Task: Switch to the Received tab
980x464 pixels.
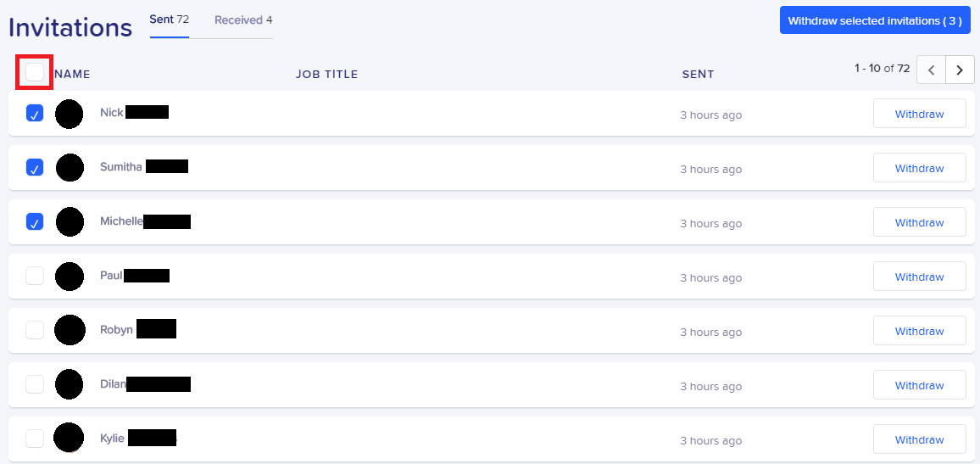Action: pos(243,20)
